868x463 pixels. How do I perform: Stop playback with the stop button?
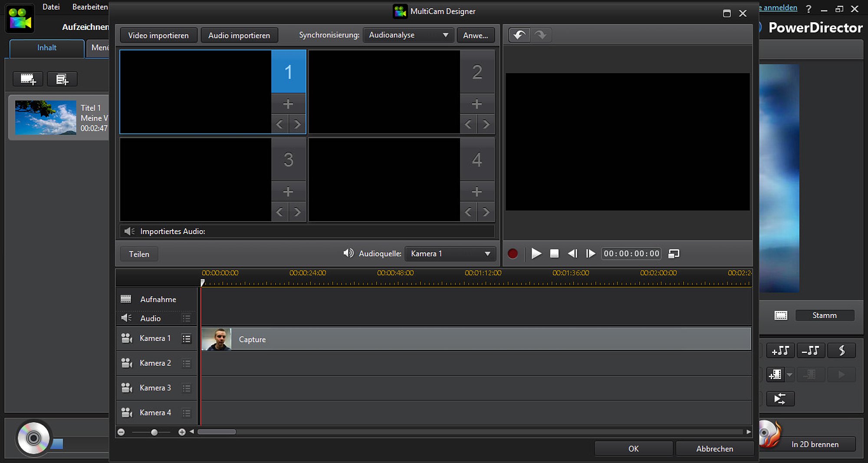(x=554, y=254)
